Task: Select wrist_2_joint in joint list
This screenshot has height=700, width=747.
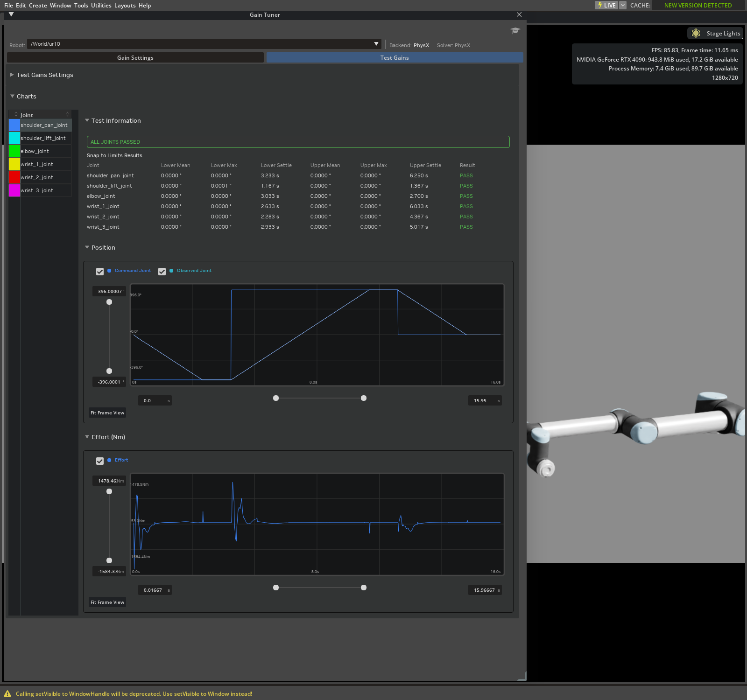Action: (x=46, y=177)
